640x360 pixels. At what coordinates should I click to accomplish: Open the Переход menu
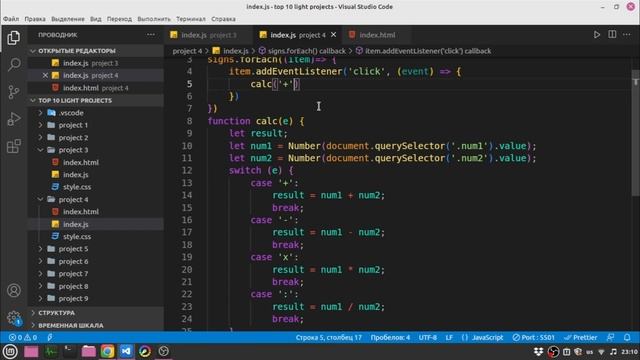click(119, 19)
